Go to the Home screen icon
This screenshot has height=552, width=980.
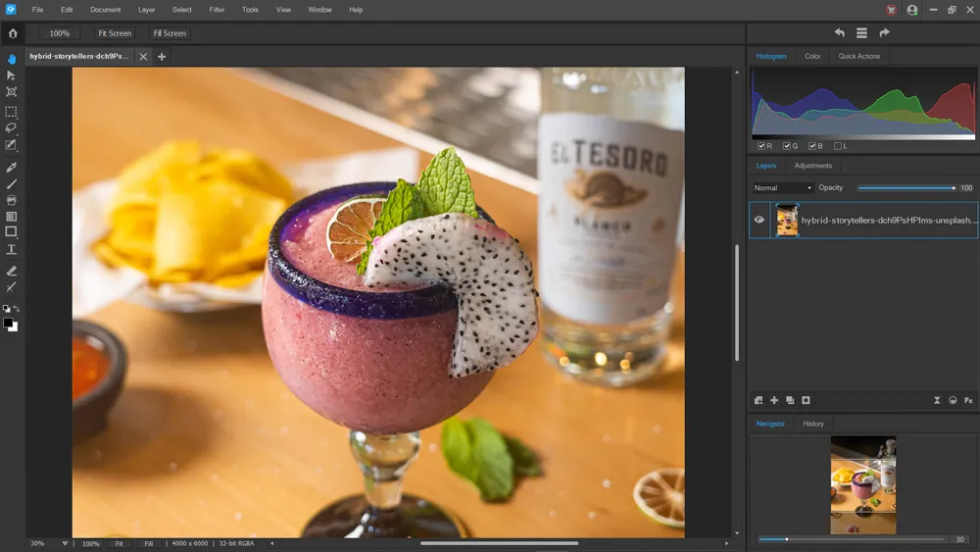click(13, 33)
